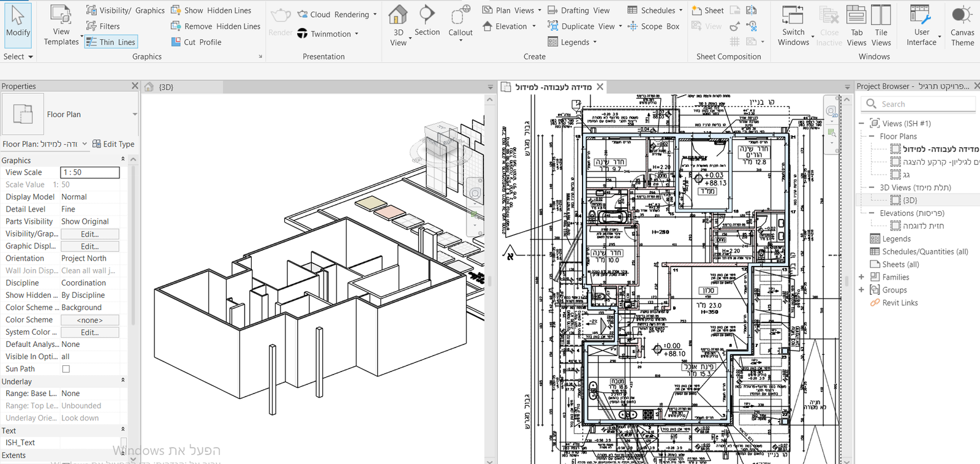Click Color Scheme none button
The width and height of the screenshot is (980, 464).
click(x=89, y=320)
